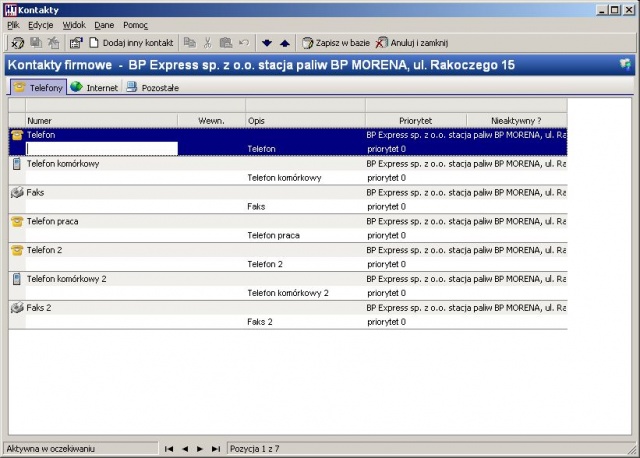Viewport: 640px width, 458px height.
Task: Minimize the Kontakty window
Action: click(x=601, y=10)
